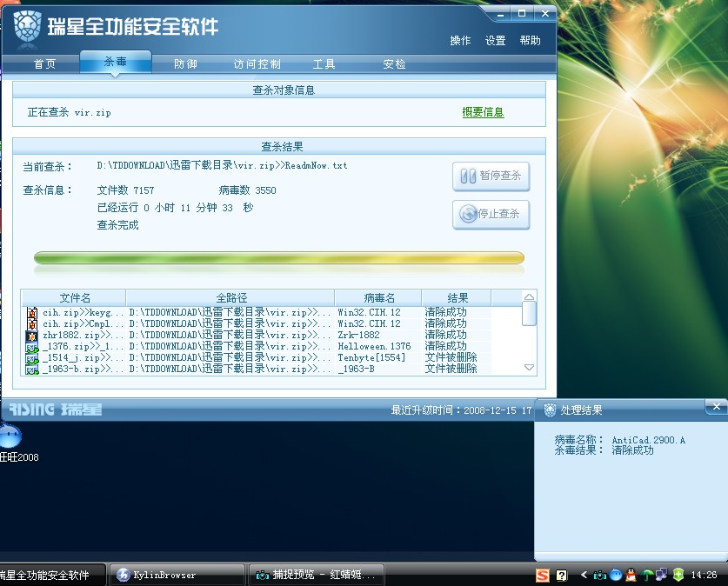Click 瑞星全功能安全软件 taskbar button
The width and height of the screenshot is (728, 586).
coord(51,575)
